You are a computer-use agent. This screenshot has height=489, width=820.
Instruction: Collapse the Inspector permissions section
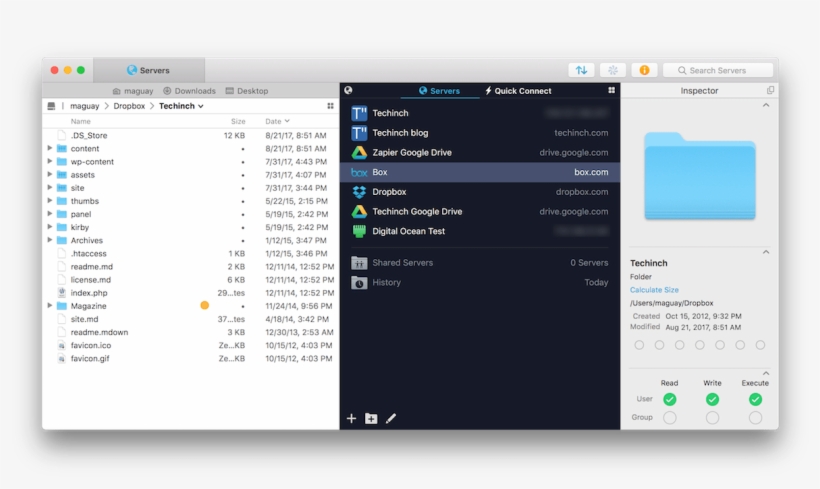766,373
